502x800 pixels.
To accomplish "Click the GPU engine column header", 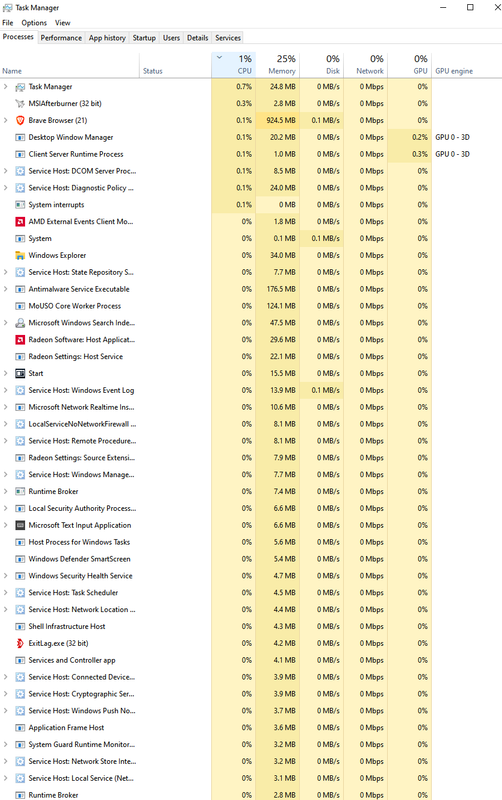I will click(467, 65).
